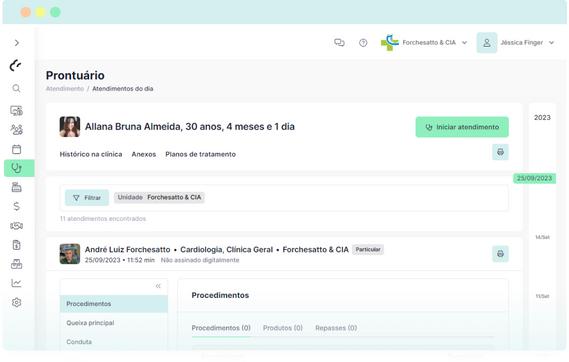
Task: Open the dollar sign finance sidebar icon
Action: [16, 206]
